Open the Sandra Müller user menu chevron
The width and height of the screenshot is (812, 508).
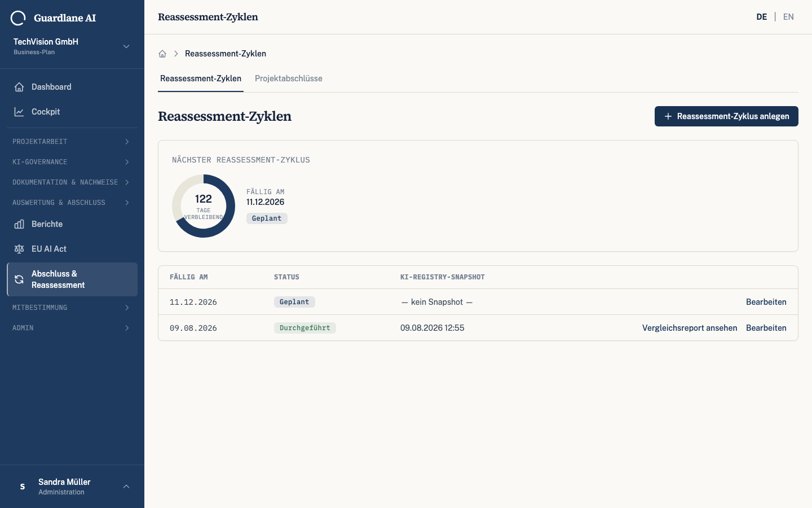(126, 487)
